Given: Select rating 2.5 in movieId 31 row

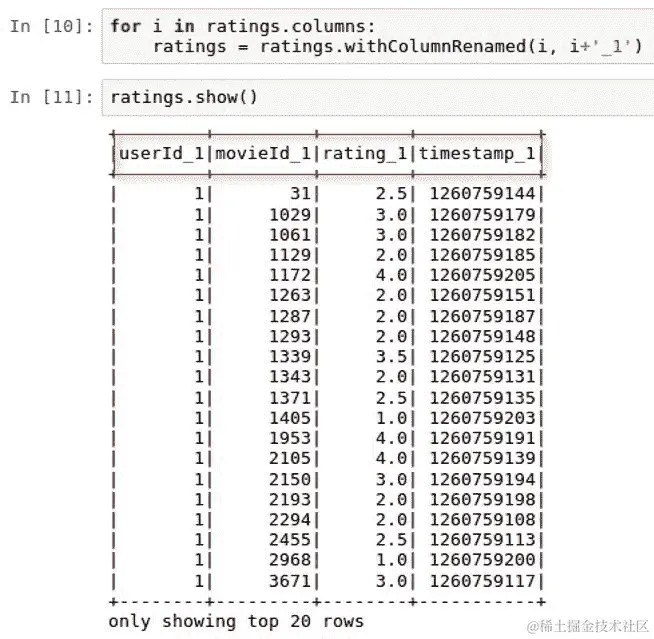Looking at the screenshot, I should click(391, 194).
